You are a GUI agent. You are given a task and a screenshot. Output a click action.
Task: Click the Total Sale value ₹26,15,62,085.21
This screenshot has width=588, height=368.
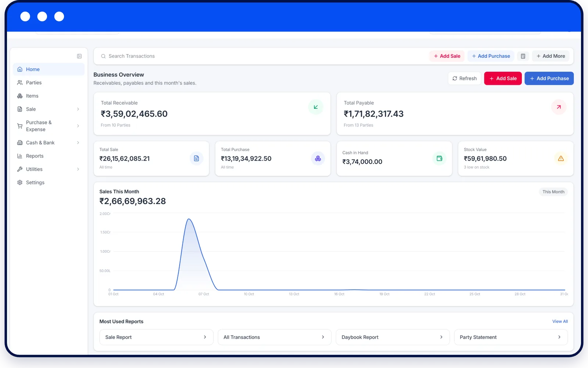[125, 159]
